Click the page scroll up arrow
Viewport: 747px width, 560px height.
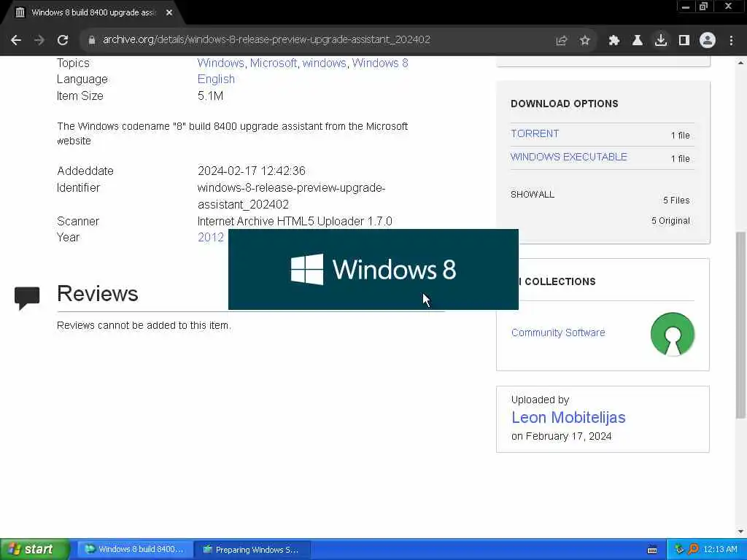coord(741,63)
